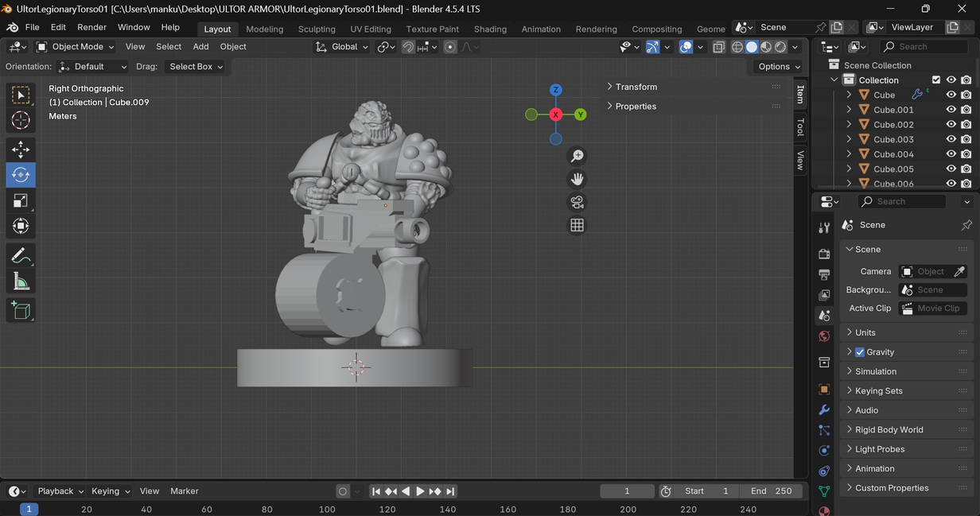Switch orthographic/perspective grid icon
The width and height of the screenshot is (980, 516).
(x=577, y=225)
